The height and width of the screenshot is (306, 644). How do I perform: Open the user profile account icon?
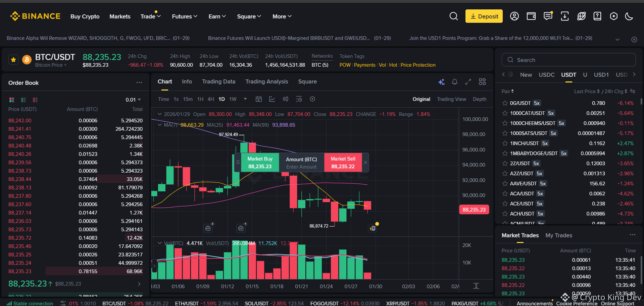(x=514, y=16)
